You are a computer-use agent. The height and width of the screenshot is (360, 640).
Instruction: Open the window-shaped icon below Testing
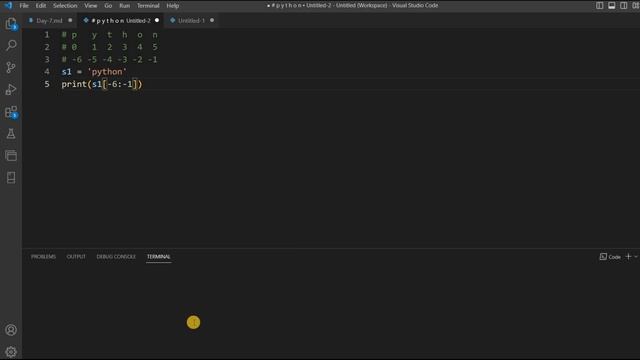click(11, 156)
